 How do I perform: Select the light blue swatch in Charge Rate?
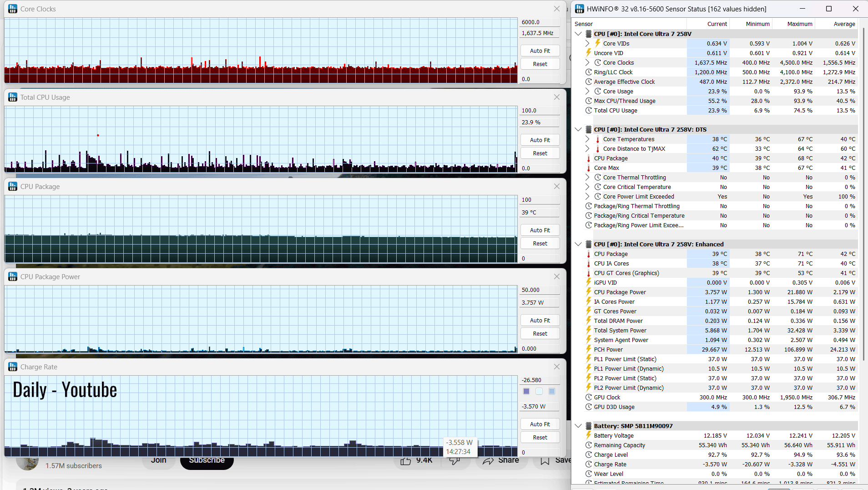[x=552, y=391]
